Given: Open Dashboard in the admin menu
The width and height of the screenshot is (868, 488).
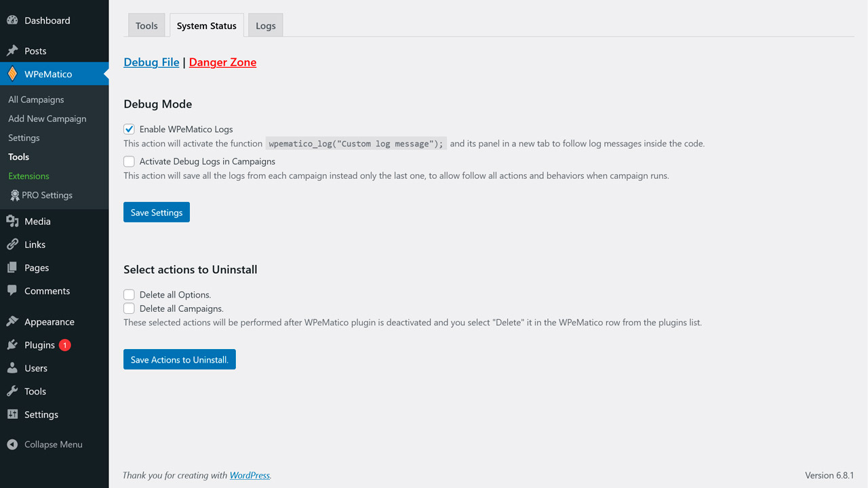Looking at the screenshot, I should pos(54,20).
